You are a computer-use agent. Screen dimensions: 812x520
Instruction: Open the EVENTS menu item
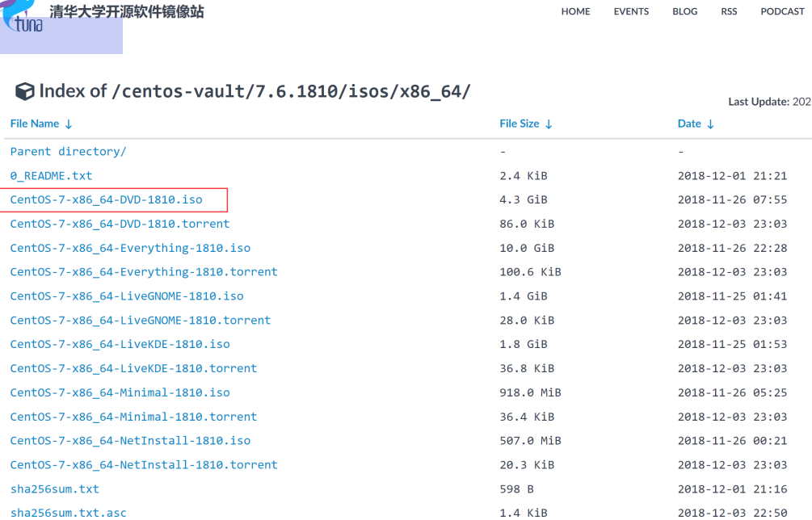(x=631, y=11)
